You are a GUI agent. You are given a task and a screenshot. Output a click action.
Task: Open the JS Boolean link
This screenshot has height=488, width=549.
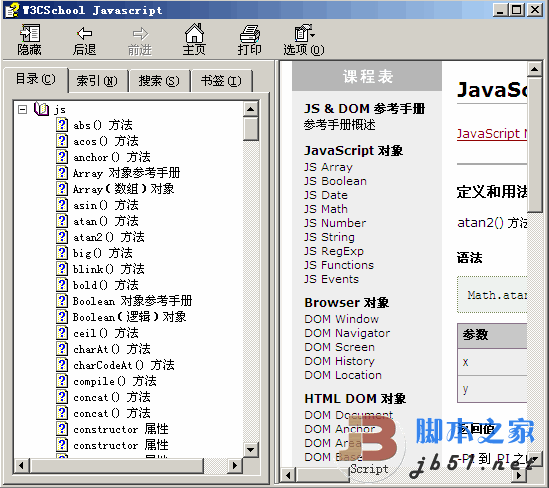[335, 181]
